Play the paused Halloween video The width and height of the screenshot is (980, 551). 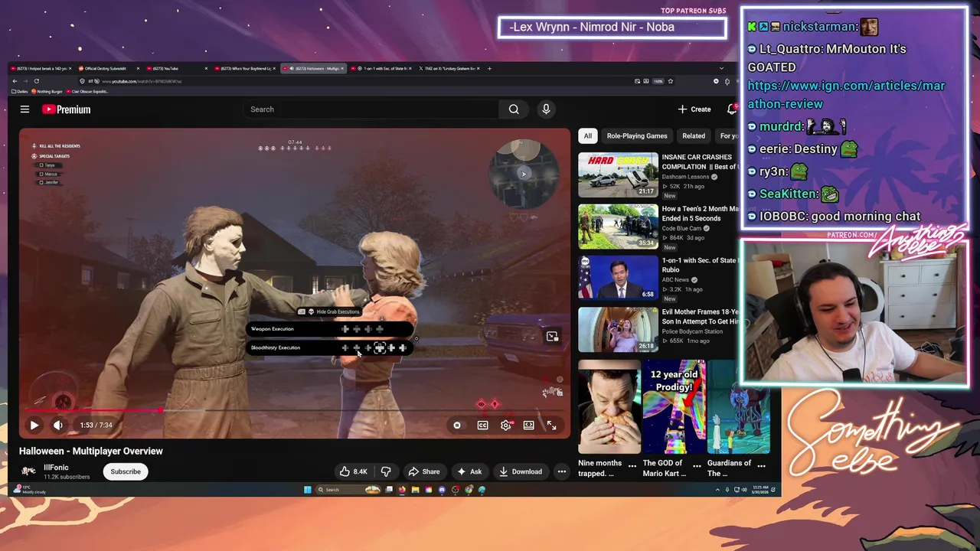34,425
